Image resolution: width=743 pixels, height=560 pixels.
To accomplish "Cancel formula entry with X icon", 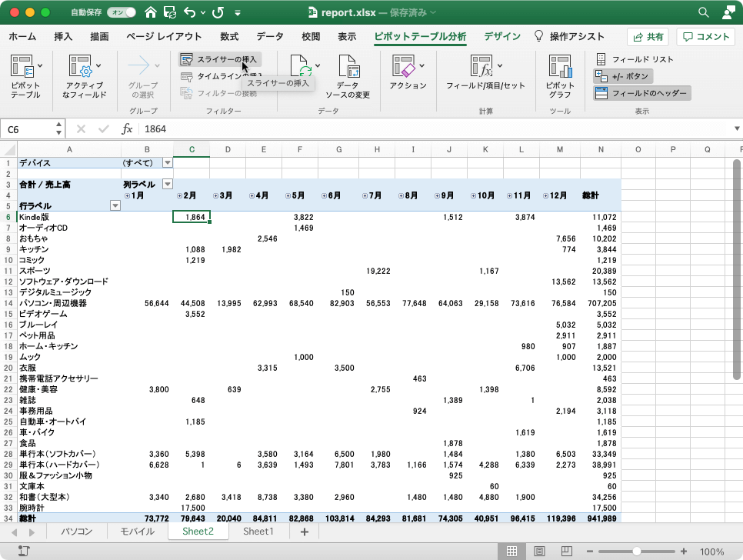I will [x=81, y=129].
